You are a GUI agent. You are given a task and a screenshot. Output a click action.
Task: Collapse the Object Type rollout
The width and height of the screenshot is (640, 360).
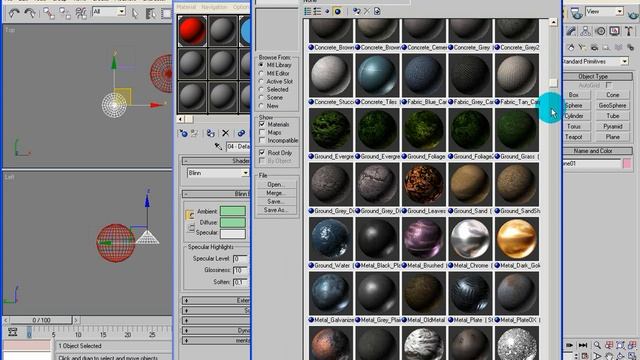[x=593, y=76]
